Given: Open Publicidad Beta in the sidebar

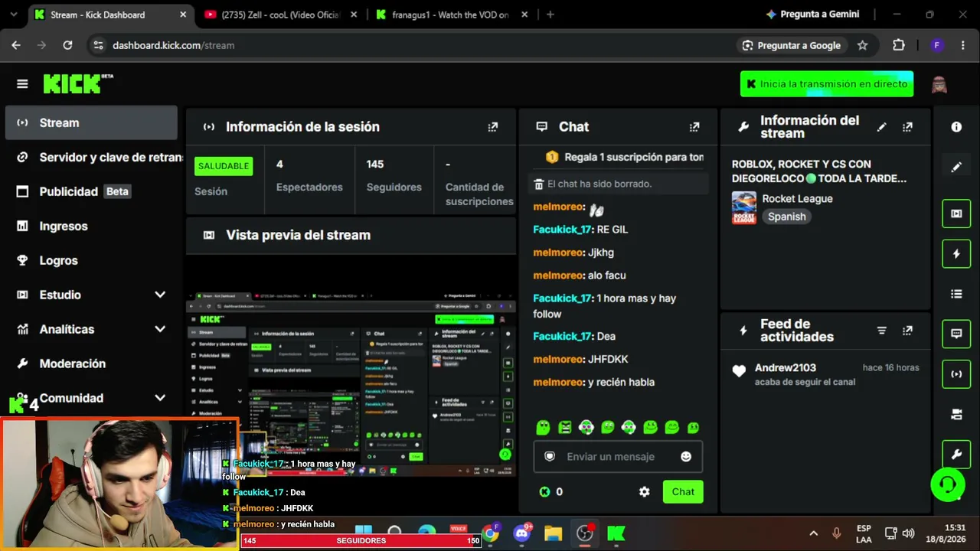Looking at the screenshot, I should point(91,191).
